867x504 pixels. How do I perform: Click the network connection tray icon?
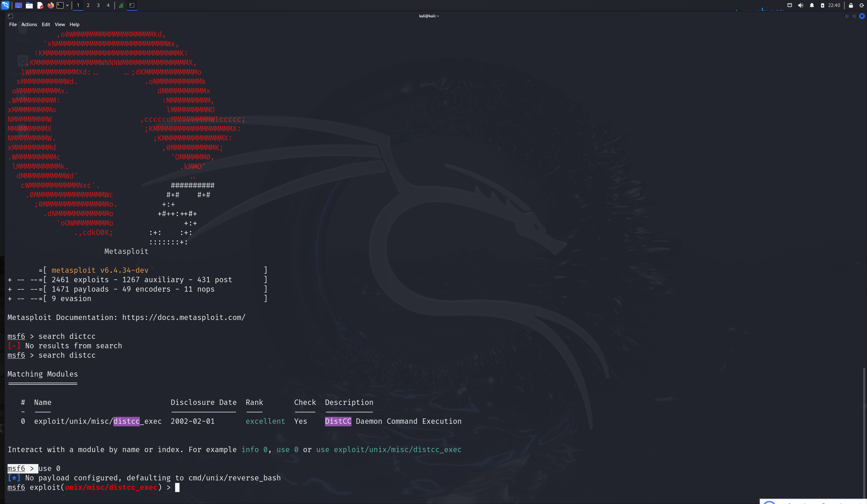point(790,5)
